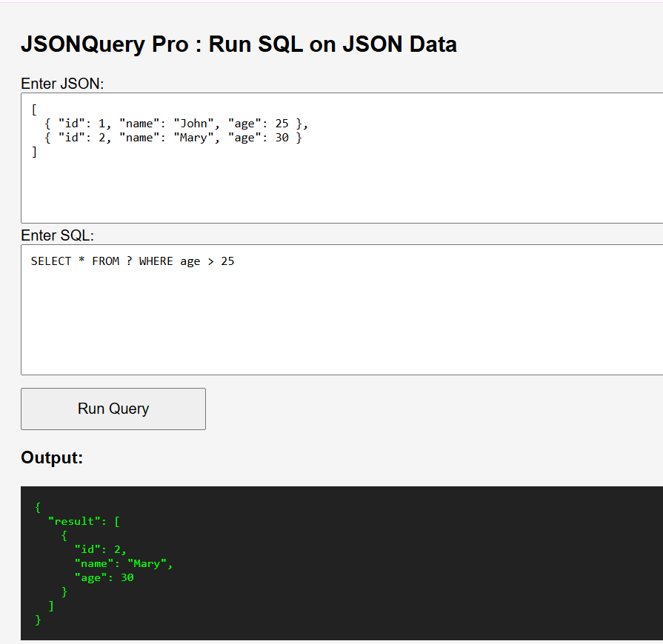Click the Output heading
The image size is (663, 644).
52,457
